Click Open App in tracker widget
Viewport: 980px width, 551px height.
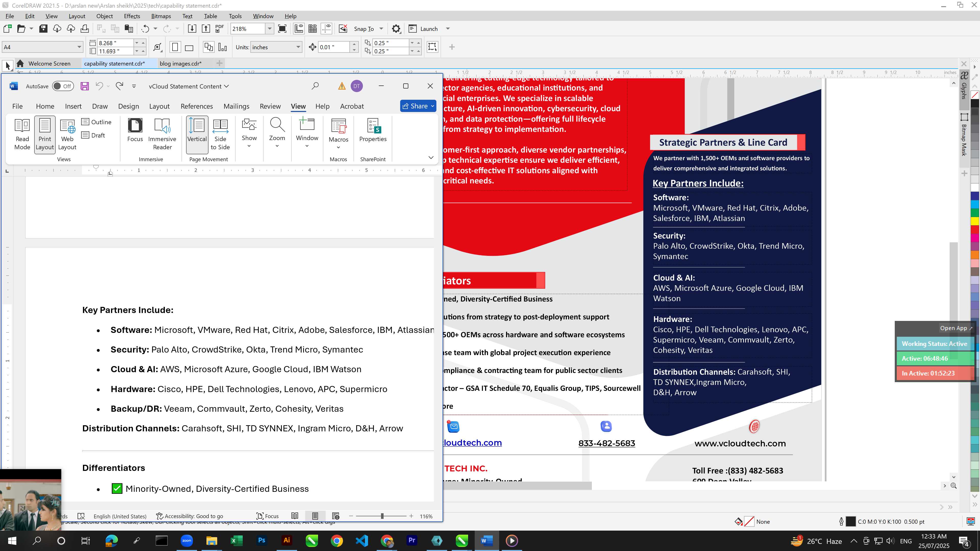pos(956,328)
